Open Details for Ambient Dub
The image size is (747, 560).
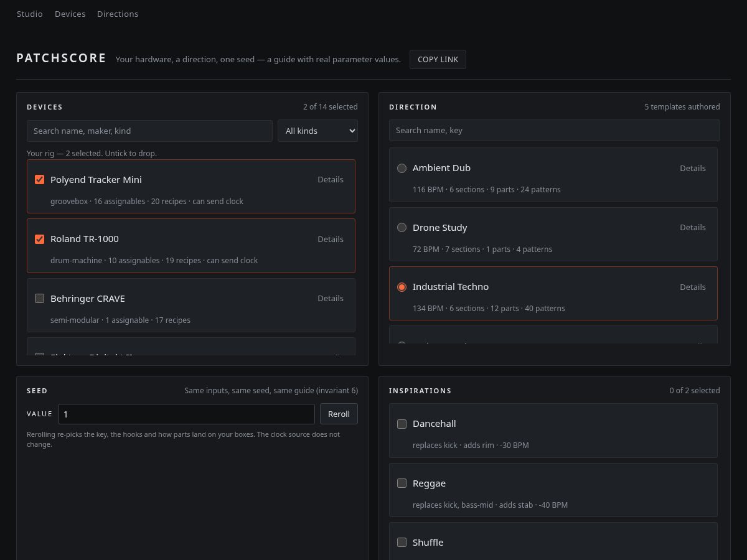[x=693, y=168]
